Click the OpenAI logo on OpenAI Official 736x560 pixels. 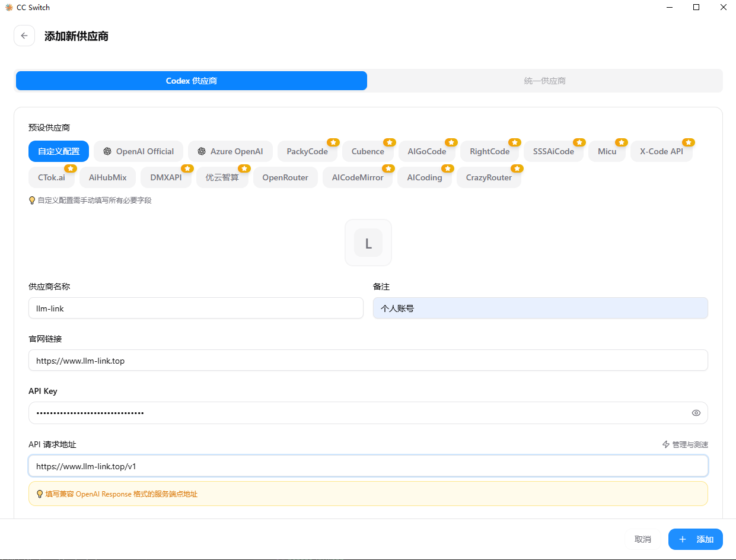point(107,151)
